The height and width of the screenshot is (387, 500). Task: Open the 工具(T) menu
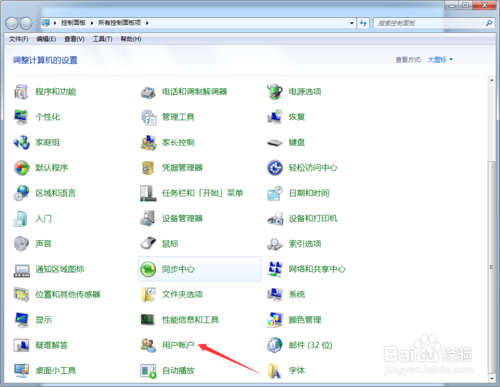(102, 39)
